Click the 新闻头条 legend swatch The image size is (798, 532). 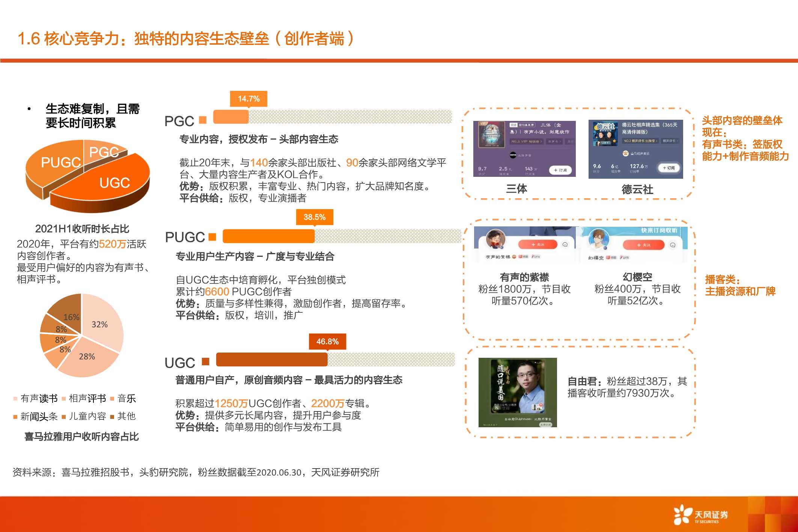15,417
